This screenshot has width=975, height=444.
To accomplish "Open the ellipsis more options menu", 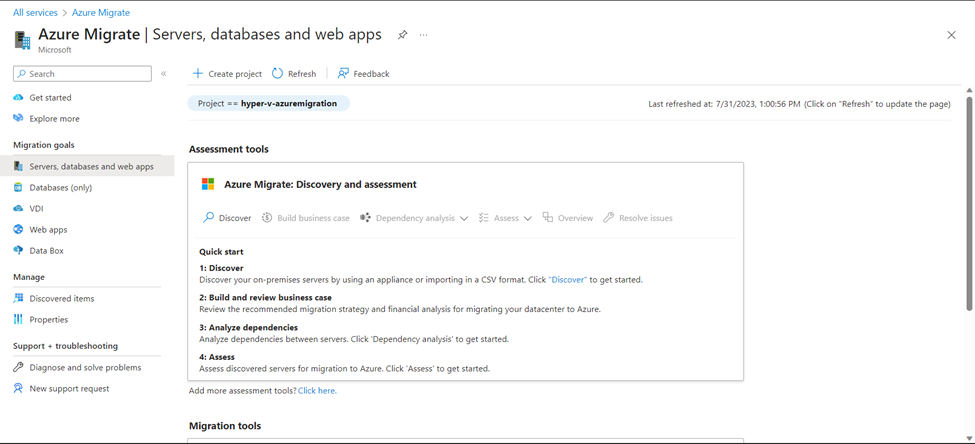I will 423,35.
